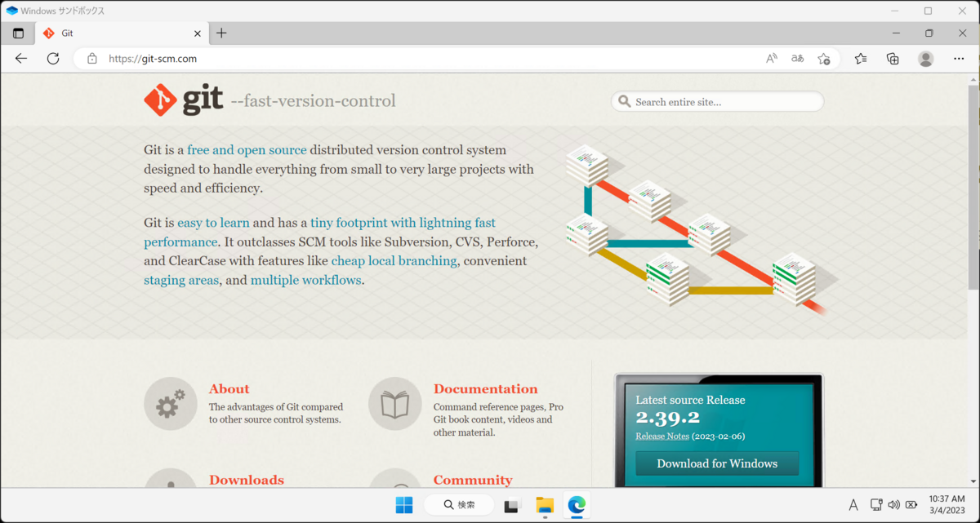Open the cheap local branching link
980x523 pixels.
394,261
